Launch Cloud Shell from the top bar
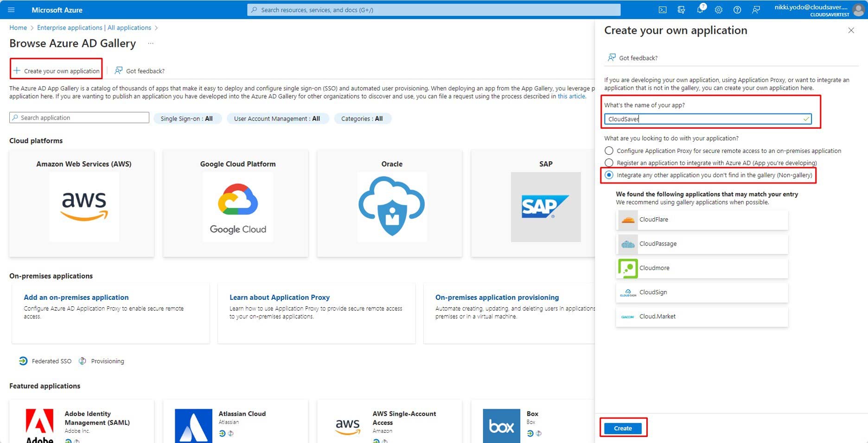 click(663, 10)
